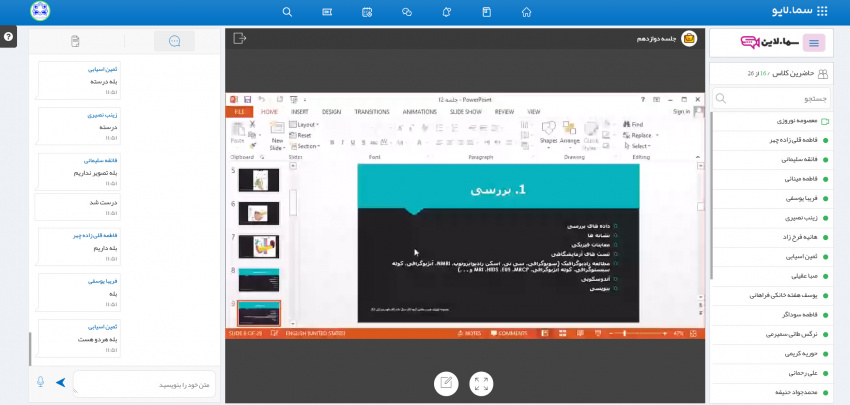Click the Sign in link in PowerPoint

pyautogui.click(x=682, y=112)
